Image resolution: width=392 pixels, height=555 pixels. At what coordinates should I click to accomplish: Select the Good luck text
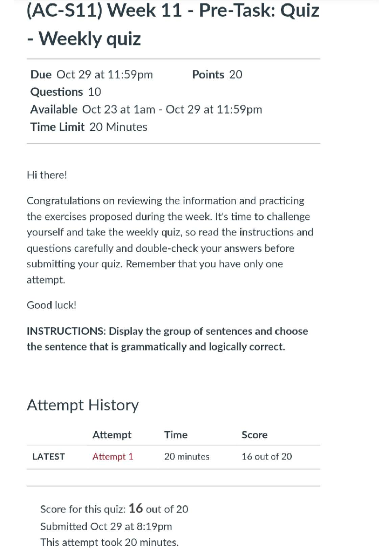click(x=52, y=305)
